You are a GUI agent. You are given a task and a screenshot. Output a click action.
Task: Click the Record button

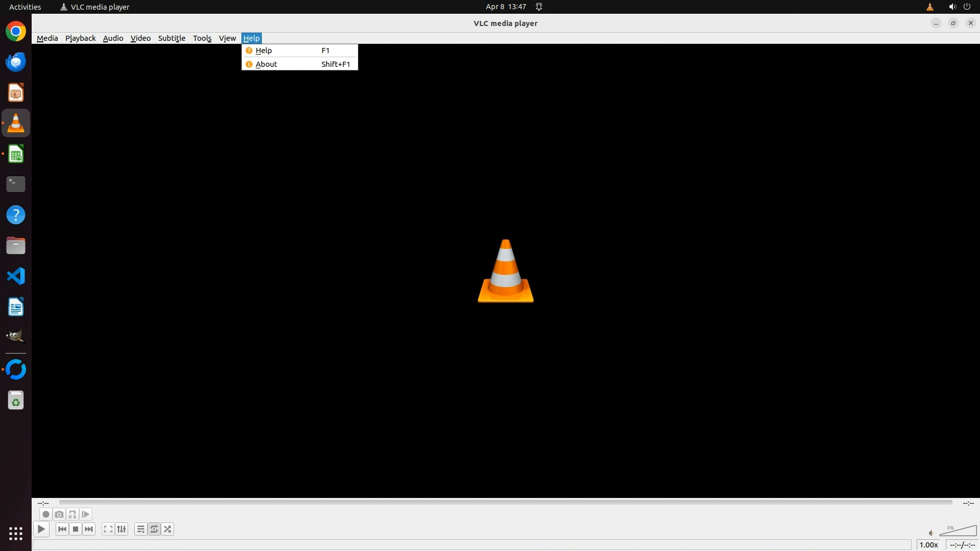[45, 514]
